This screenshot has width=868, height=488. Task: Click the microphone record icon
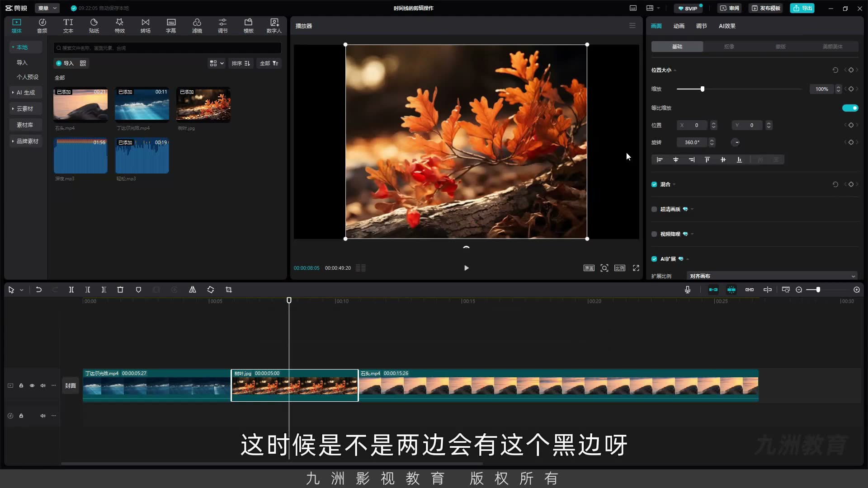[688, 290]
